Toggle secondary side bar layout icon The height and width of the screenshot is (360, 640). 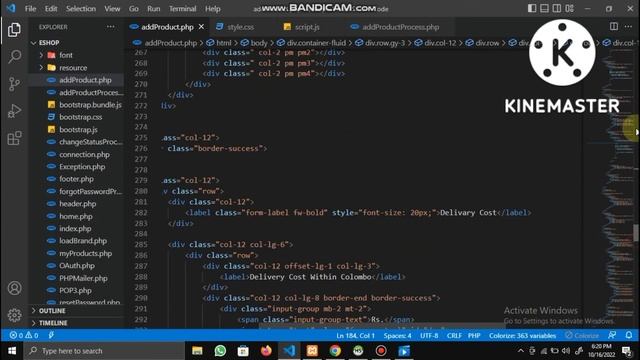557,8
